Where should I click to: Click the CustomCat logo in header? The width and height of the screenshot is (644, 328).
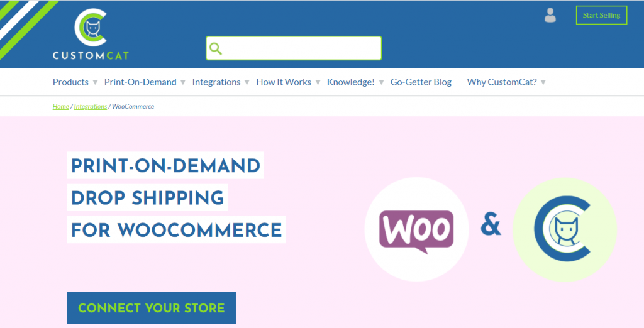(x=91, y=34)
